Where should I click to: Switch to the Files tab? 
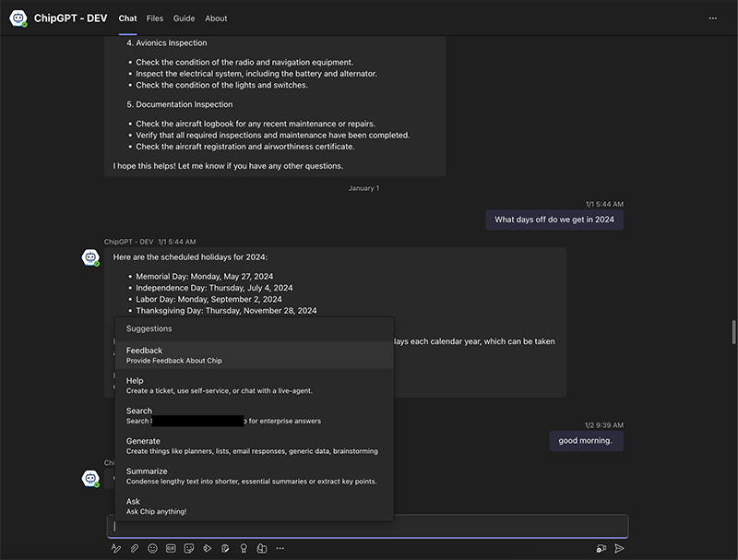[155, 18]
